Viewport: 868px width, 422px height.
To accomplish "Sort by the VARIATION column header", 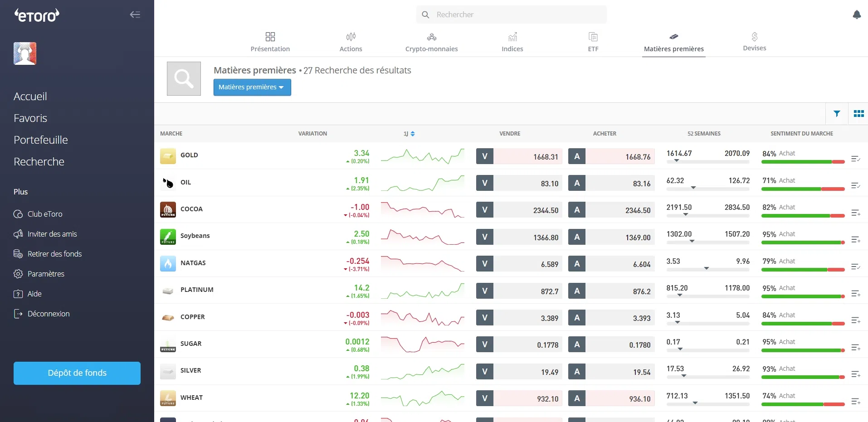I will [x=312, y=134].
